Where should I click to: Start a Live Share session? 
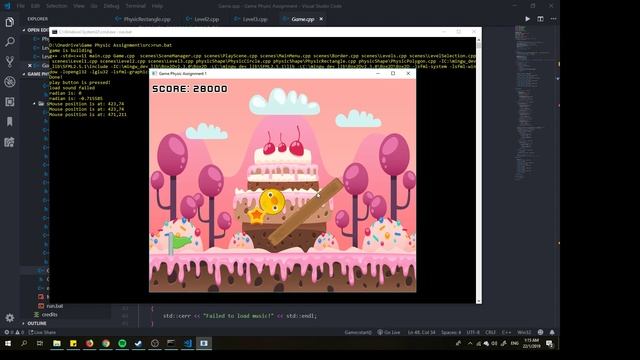pos(42,332)
